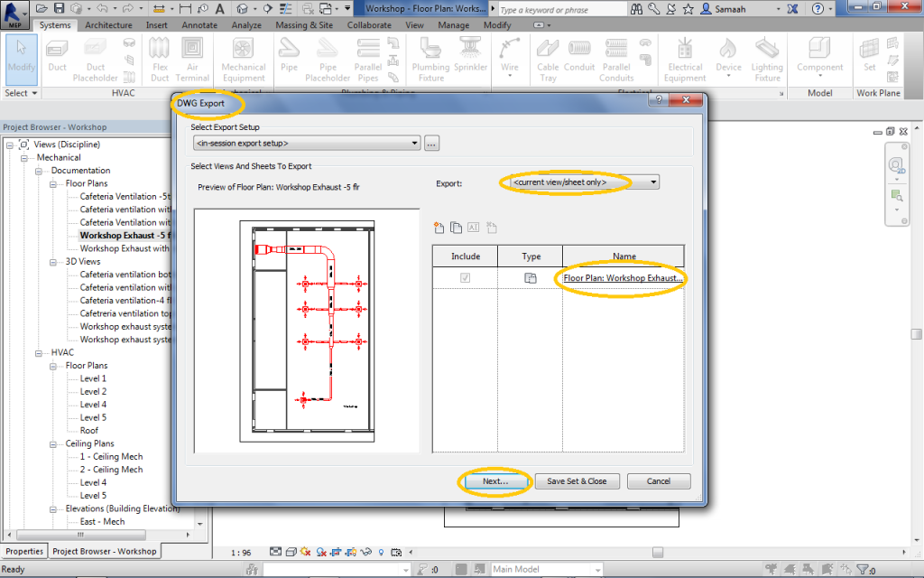
Task: Toggle Temporary Hide/Isolate icon in view bar
Action: (x=366, y=553)
